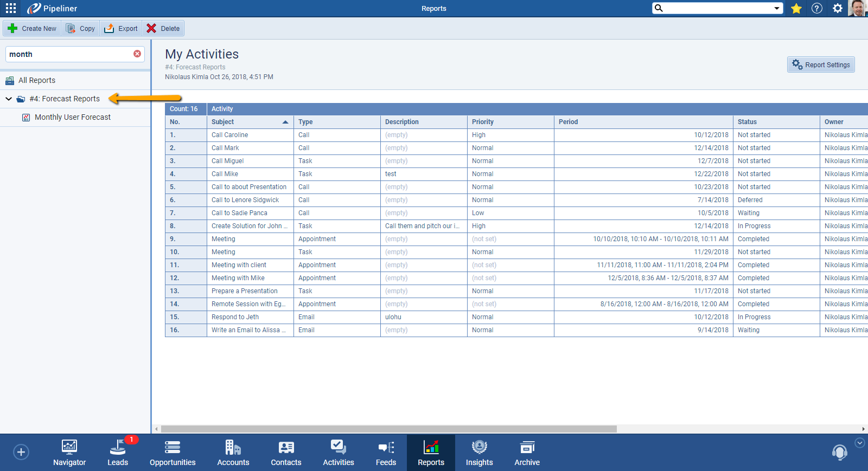Open help via question mark icon
The width and height of the screenshot is (868, 471).
(816, 8)
